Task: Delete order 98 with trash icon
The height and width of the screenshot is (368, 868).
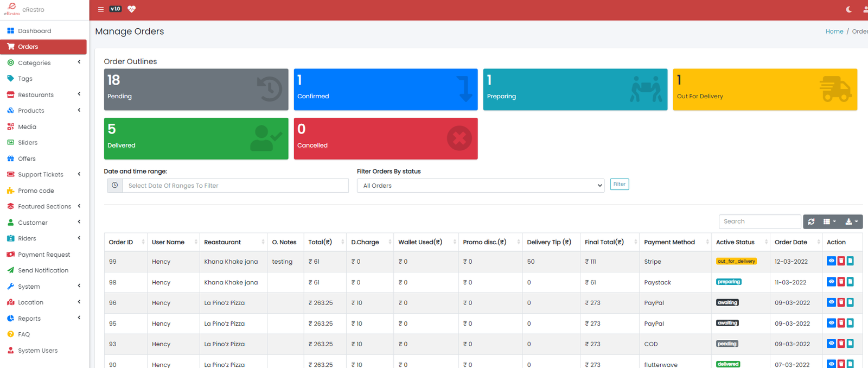Action: click(x=841, y=282)
